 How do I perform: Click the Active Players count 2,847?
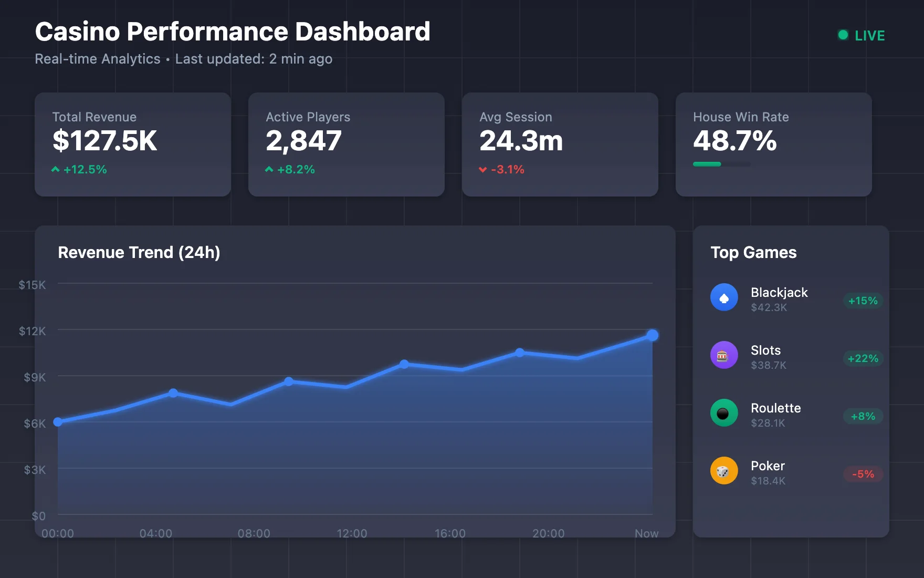pos(304,140)
